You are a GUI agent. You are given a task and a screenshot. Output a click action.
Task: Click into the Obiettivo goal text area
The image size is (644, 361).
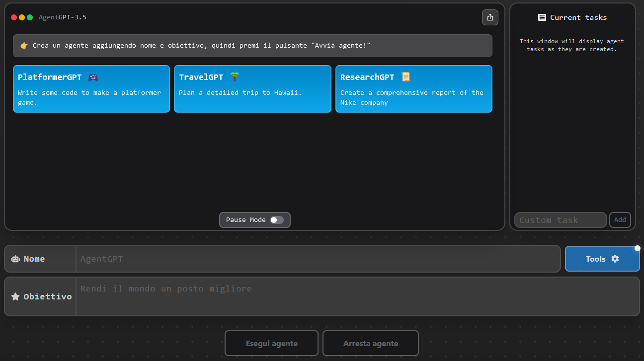(x=357, y=296)
